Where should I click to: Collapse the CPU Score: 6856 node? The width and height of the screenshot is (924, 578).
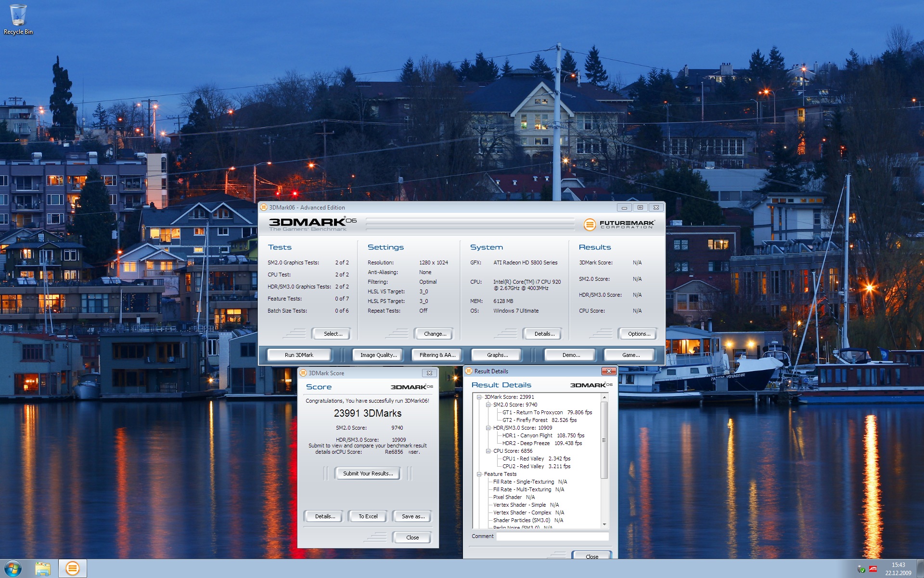coord(488,451)
